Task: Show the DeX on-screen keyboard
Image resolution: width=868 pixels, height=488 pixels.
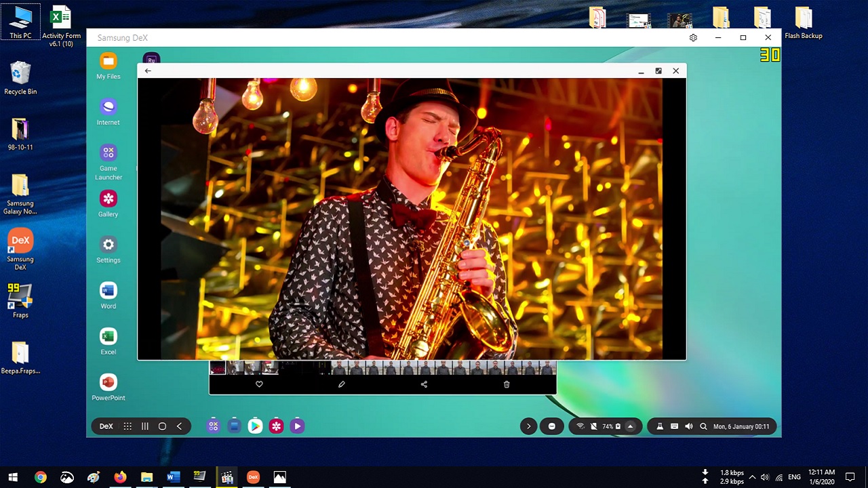Action: pos(674,426)
